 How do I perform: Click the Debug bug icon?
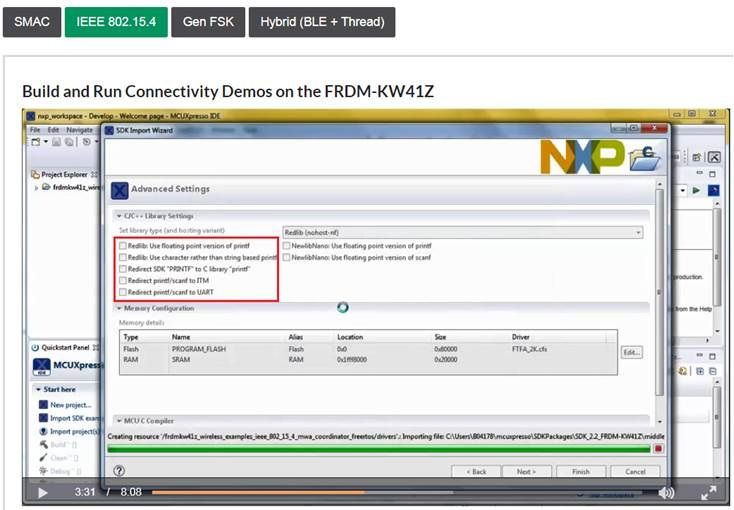pos(43,471)
